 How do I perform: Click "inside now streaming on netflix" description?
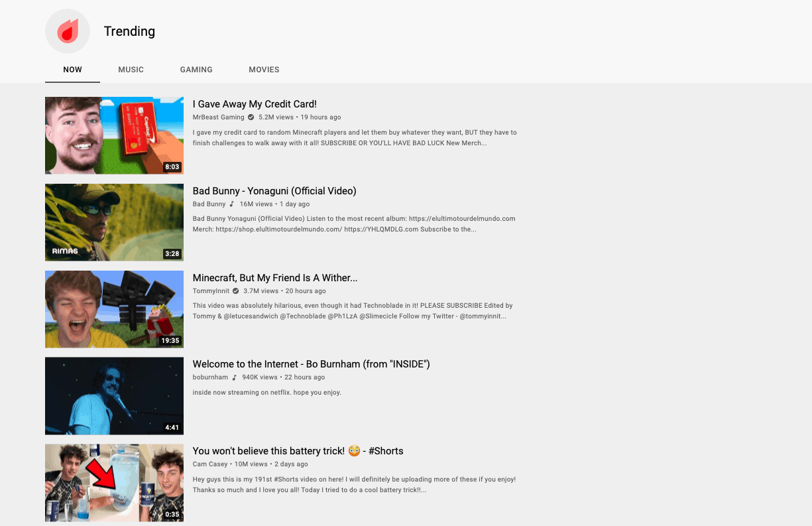point(267,393)
